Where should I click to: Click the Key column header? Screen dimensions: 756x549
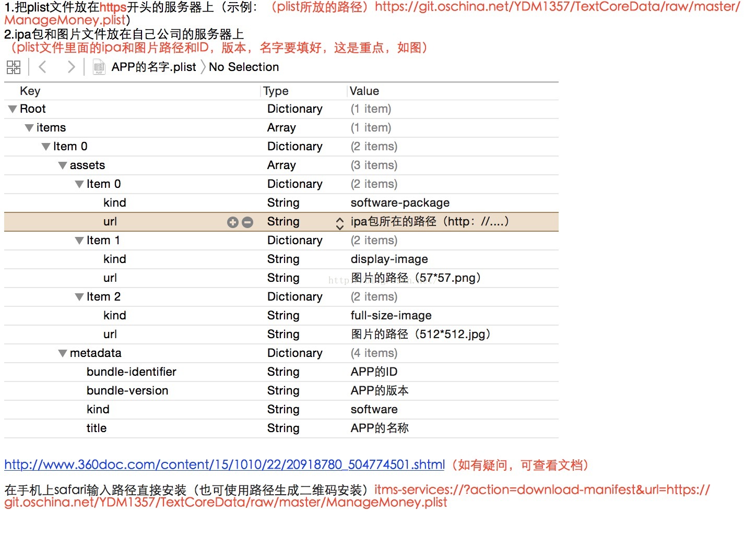[x=30, y=91]
